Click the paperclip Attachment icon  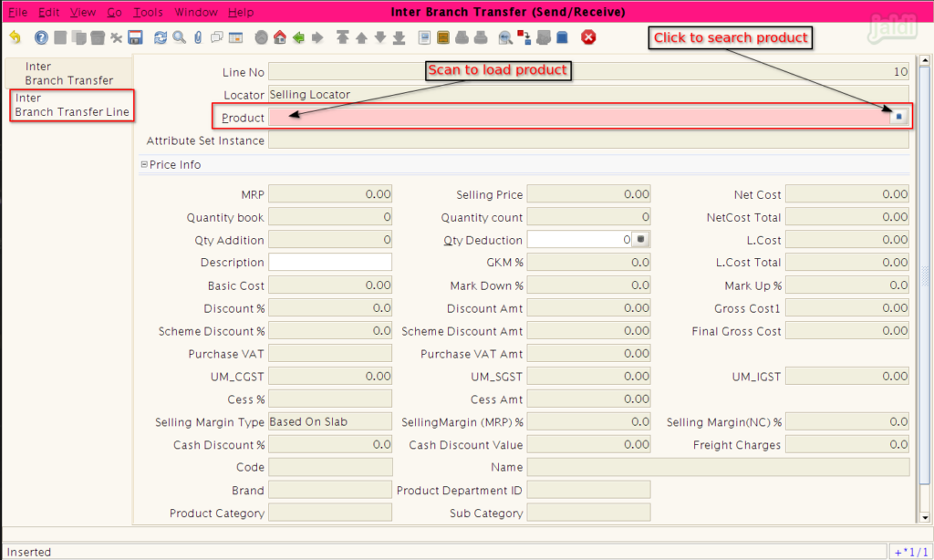(198, 37)
